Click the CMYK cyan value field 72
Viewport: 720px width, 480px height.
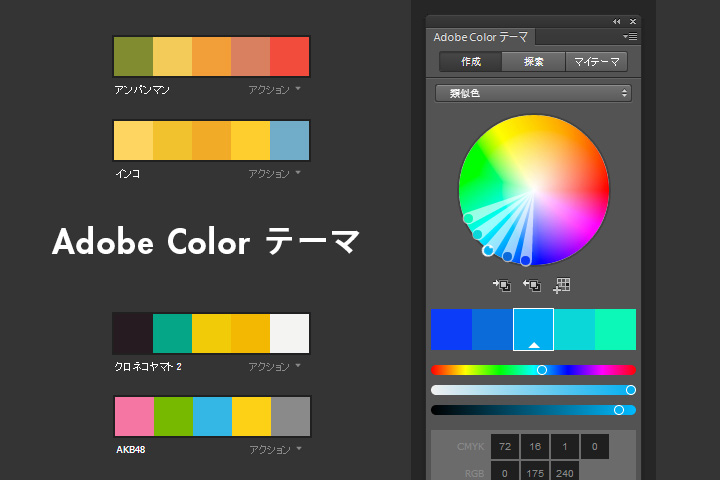(x=505, y=446)
